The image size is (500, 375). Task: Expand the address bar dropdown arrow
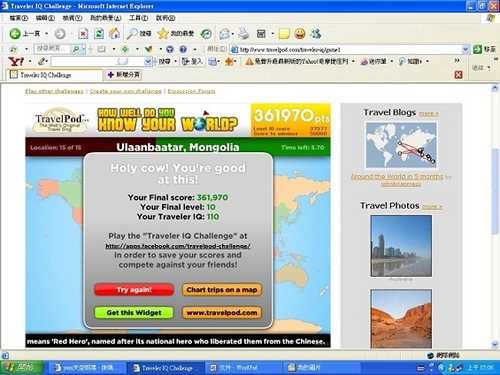pos(465,49)
